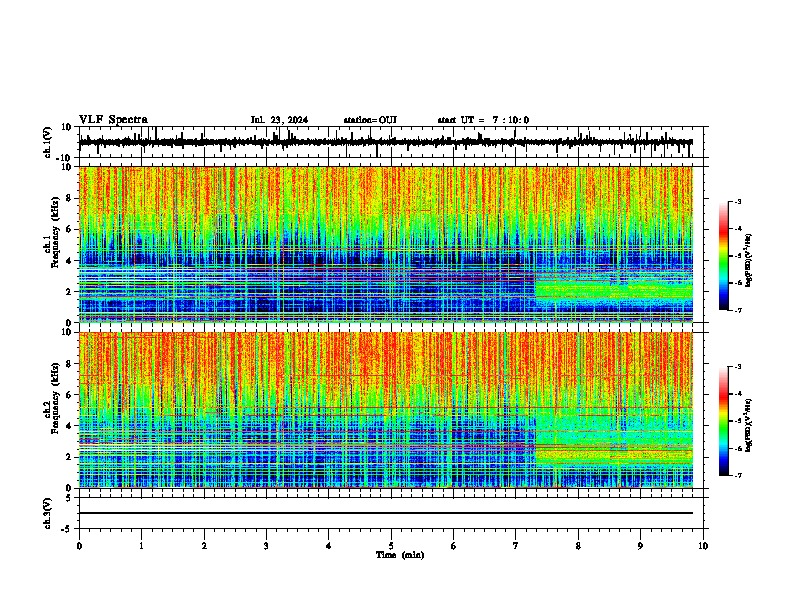Select the date text "Jul. 23, 2024"

click(x=279, y=120)
